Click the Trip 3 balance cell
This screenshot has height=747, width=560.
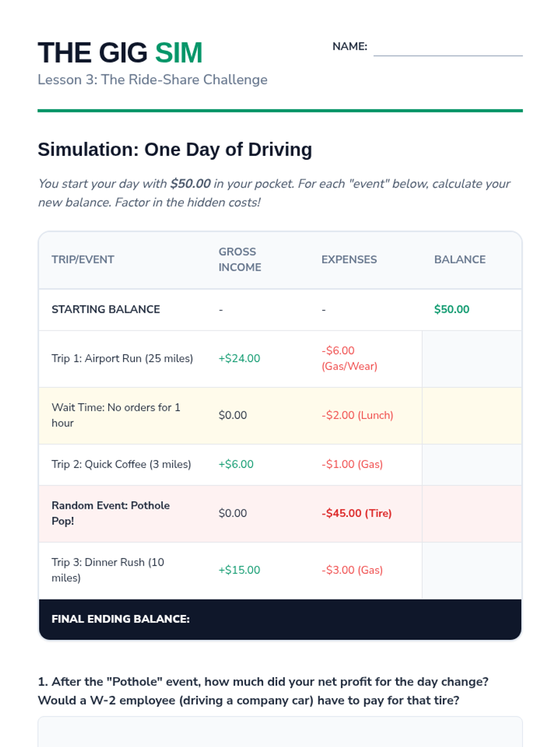pyautogui.click(x=472, y=571)
